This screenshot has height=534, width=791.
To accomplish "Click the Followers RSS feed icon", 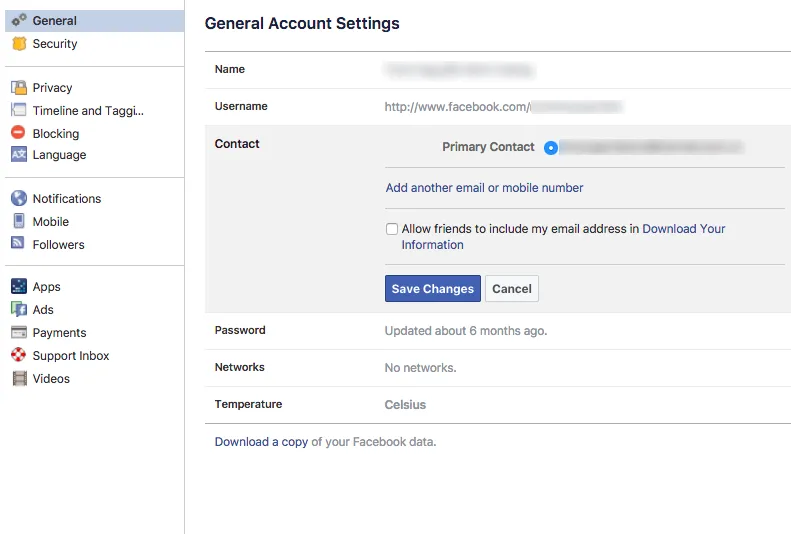I will click(19, 244).
